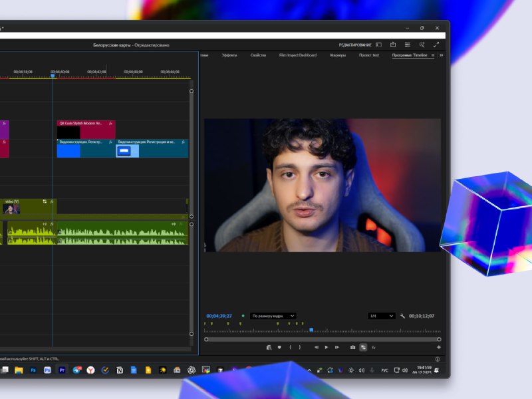The width and height of the screenshot is (532, 399).
Task: Click the Export Frame camera icon
Action: click(353, 347)
